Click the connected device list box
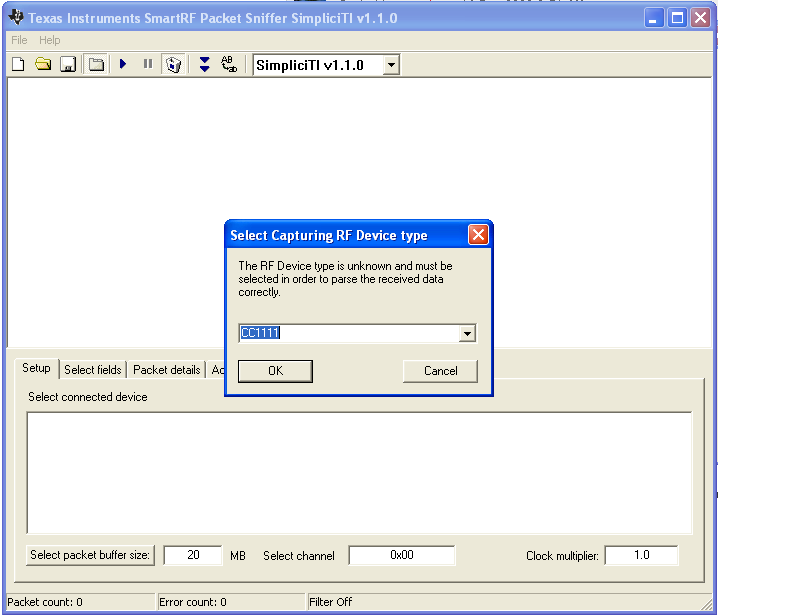 359,473
